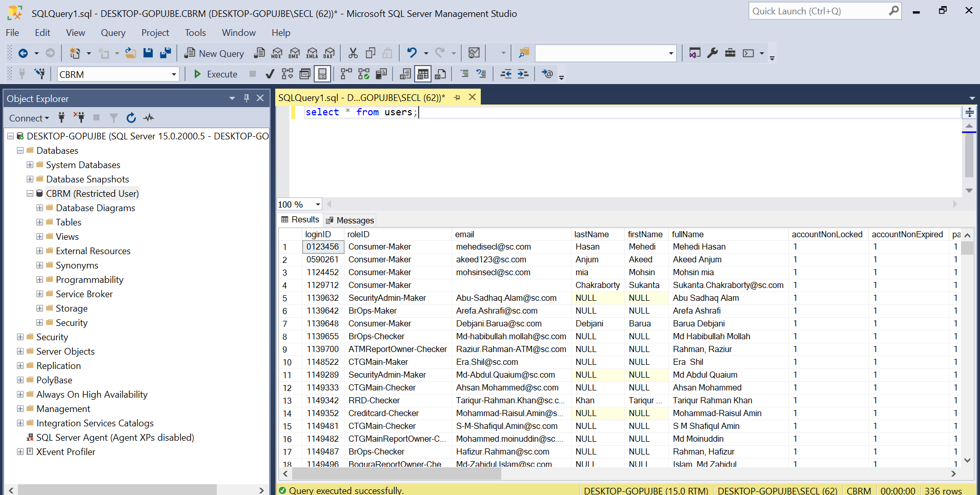
Task: Click the Execute button
Action: 216,74
